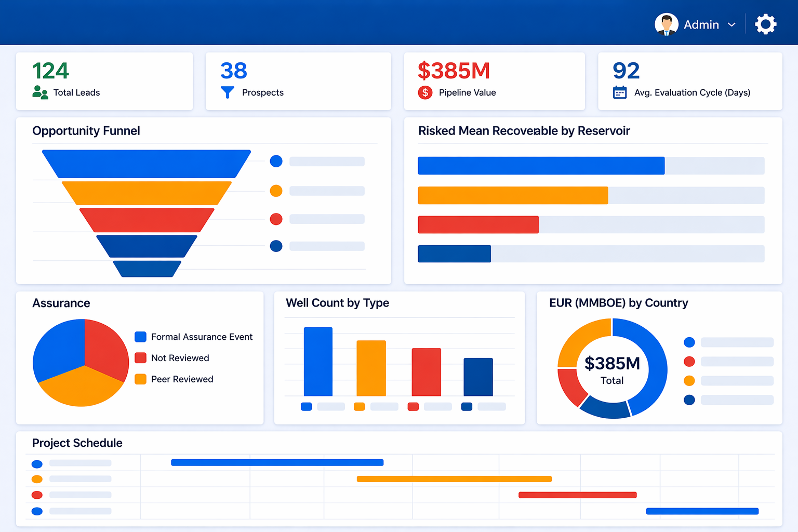Viewport: 798px width, 532px height.
Task: Select the top blue Opportunity Funnel stage
Action: [146, 164]
